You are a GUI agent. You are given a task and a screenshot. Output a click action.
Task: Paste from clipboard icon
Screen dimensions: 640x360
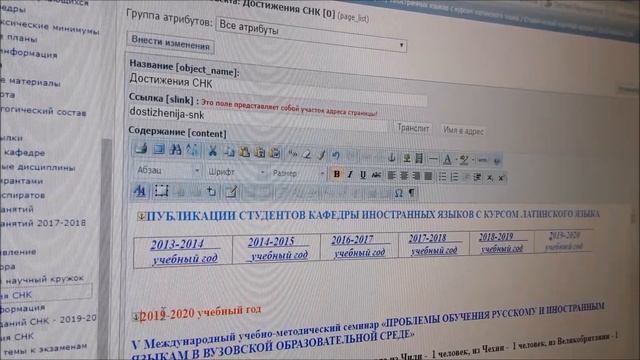coord(244,152)
